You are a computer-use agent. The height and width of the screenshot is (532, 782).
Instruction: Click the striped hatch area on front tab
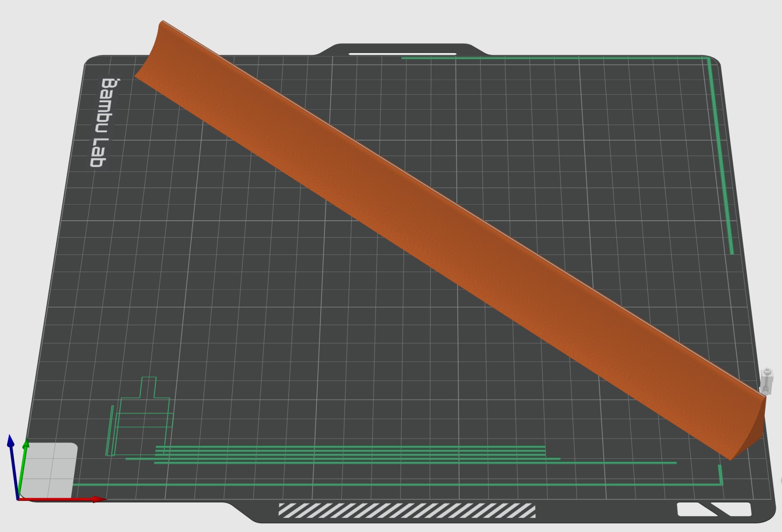(407, 510)
